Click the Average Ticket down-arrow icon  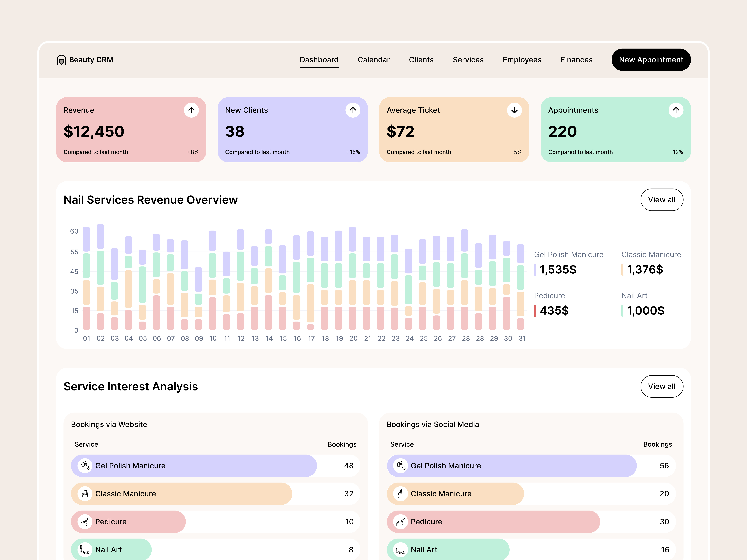pyautogui.click(x=514, y=110)
